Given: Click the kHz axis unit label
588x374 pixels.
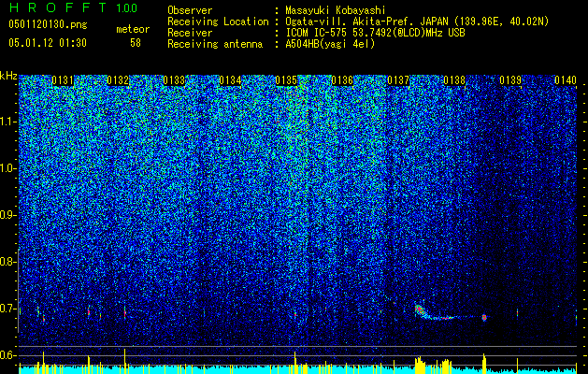Looking at the screenshot, I should (x=8, y=76).
